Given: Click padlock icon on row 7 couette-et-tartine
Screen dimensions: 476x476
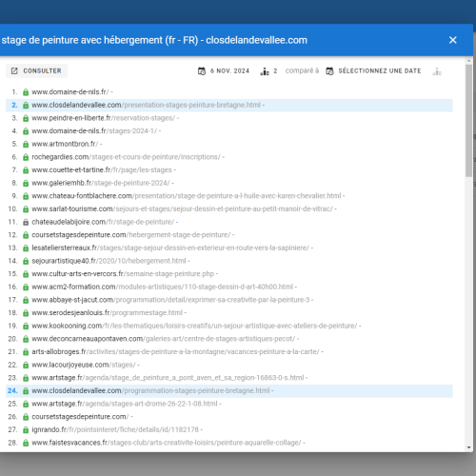Looking at the screenshot, I should [26, 170].
